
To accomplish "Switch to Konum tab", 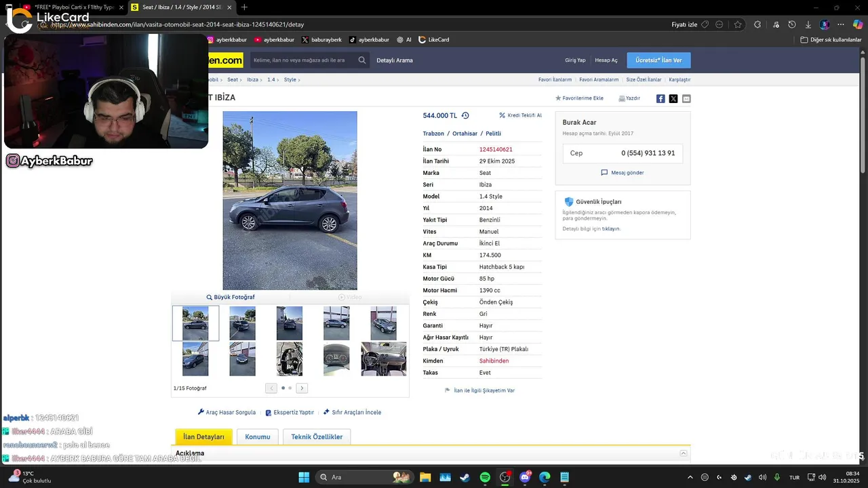I will tap(258, 437).
